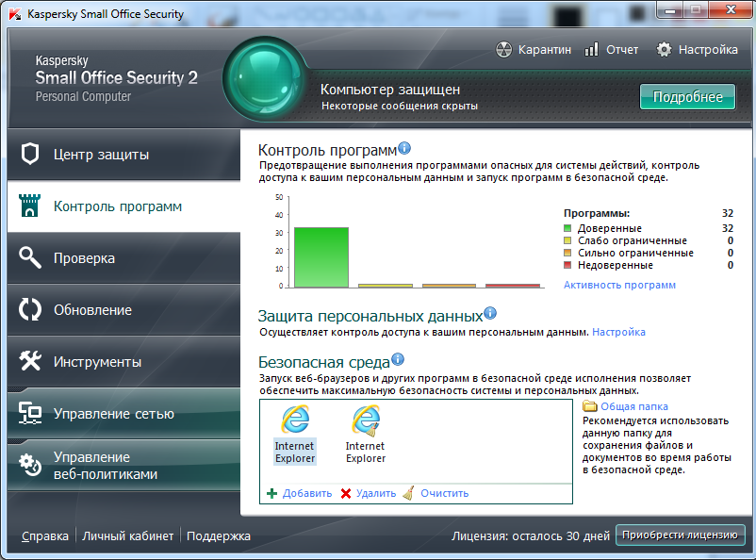
Task: Open the Центр защиты section
Action: pos(123,155)
